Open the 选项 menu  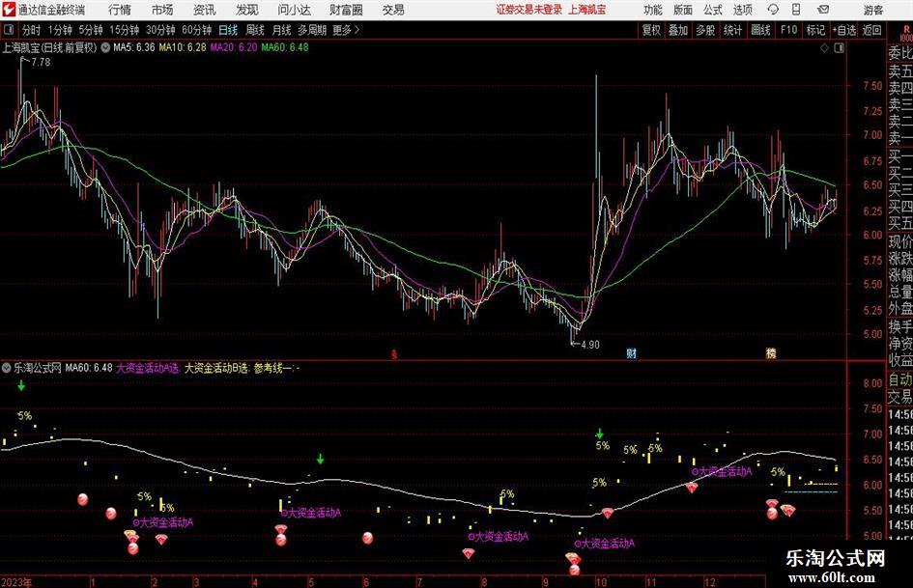click(743, 10)
